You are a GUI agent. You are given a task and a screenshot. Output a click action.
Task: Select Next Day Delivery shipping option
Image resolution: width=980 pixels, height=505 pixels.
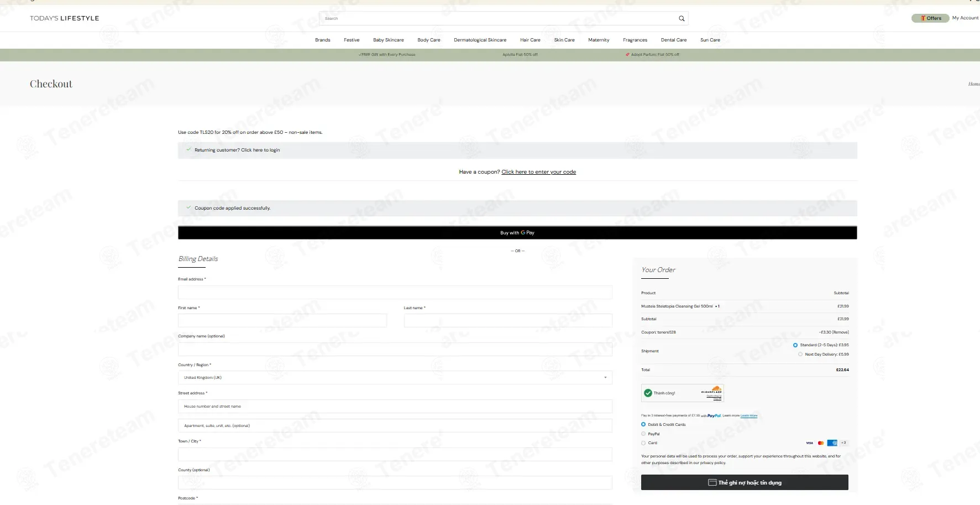(800, 355)
